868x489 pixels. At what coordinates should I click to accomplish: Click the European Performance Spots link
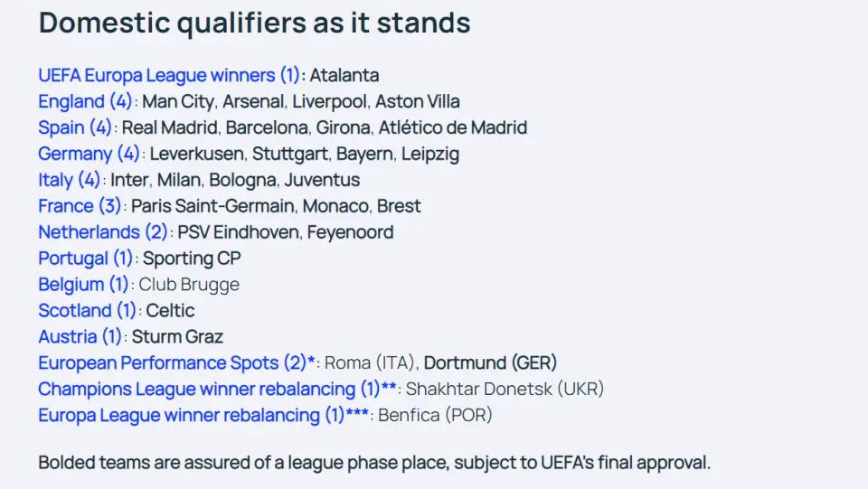(176, 362)
